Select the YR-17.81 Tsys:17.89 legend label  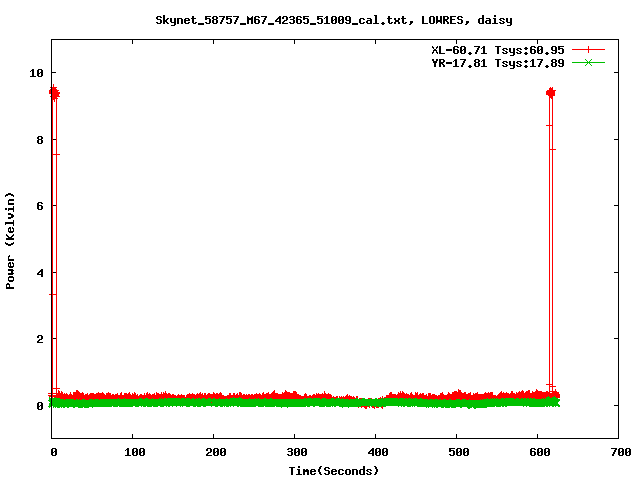tap(498, 63)
